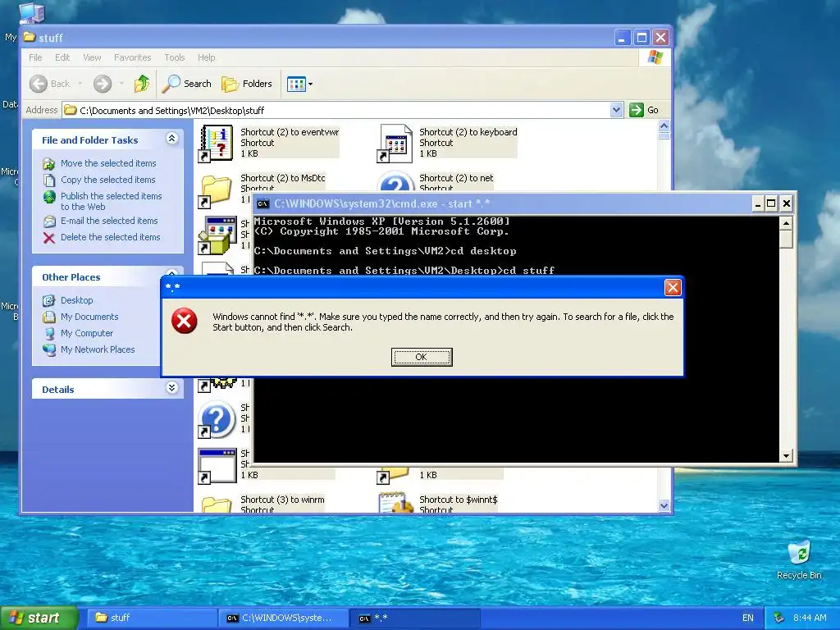Click 'E-mail the selected items' link
The height and width of the screenshot is (630, 840).
[109, 221]
